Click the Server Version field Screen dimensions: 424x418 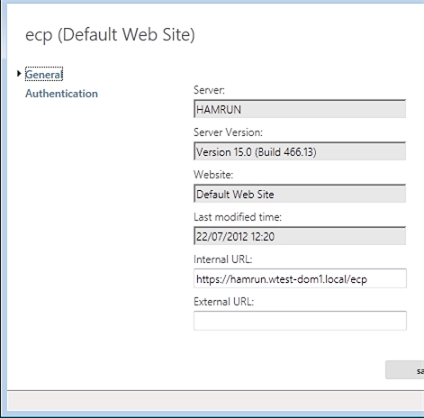click(x=300, y=151)
